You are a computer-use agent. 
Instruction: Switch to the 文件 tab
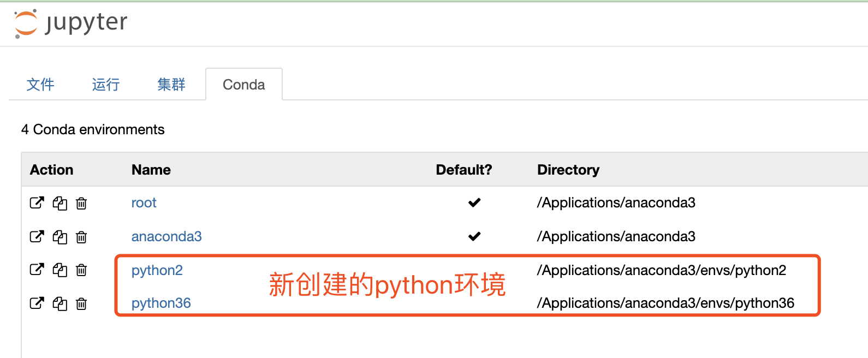click(40, 85)
